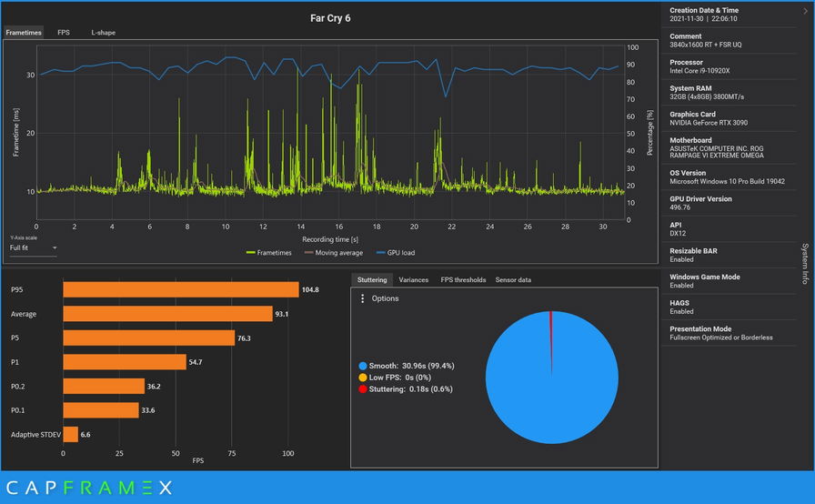Switch to the FPS graph tab
815x504 pixels.
(64, 33)
